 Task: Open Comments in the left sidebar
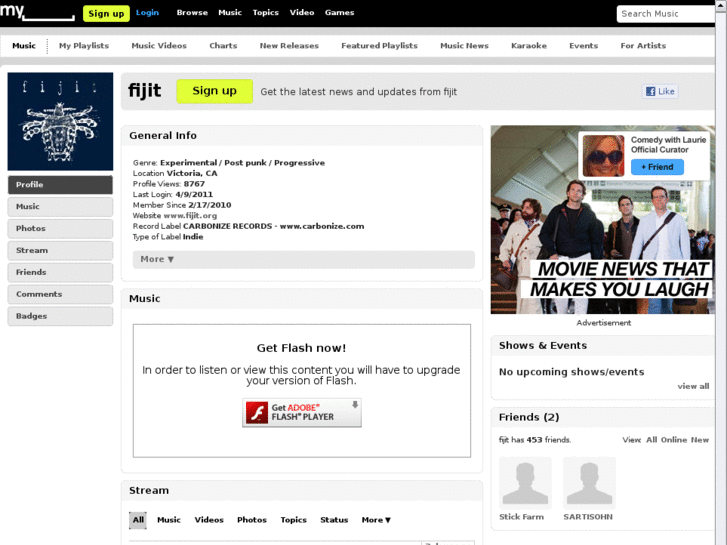pos(60,294)
